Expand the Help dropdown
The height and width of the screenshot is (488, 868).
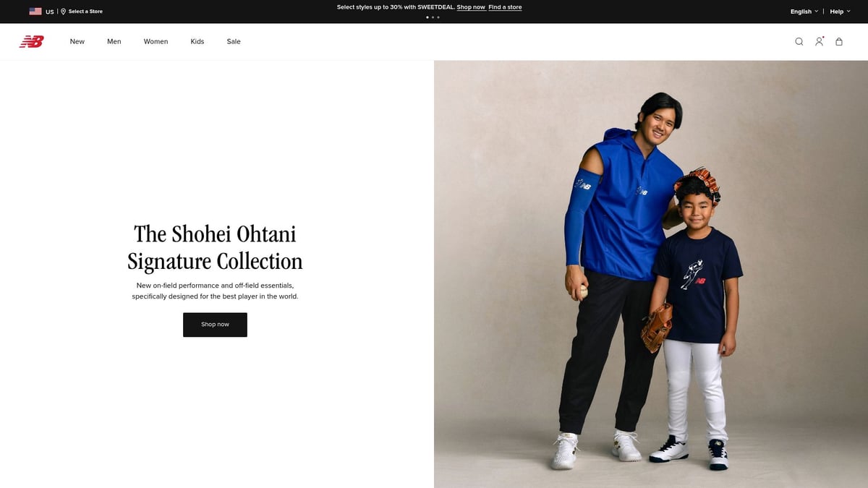pos(840,12)
